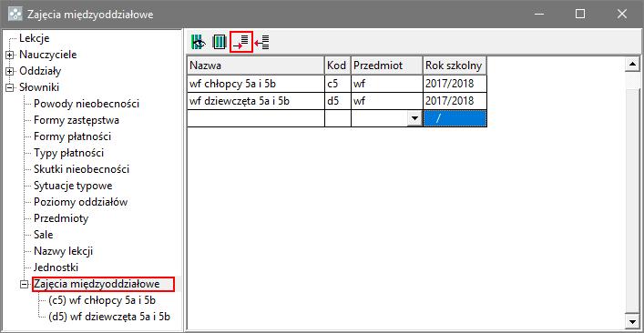Click cell 'wf dziewczęta 5a i 5b'

[x=255, y=101]
